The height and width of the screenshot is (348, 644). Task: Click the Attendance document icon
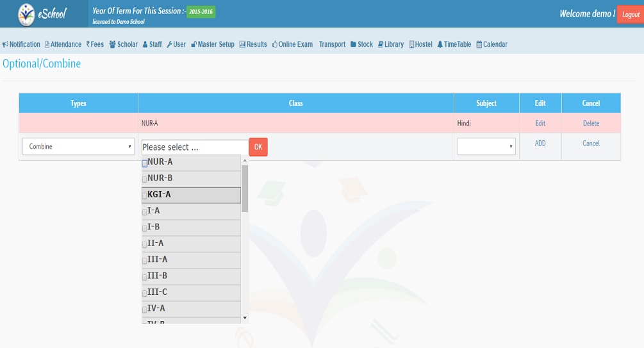[x=47, y=45]
